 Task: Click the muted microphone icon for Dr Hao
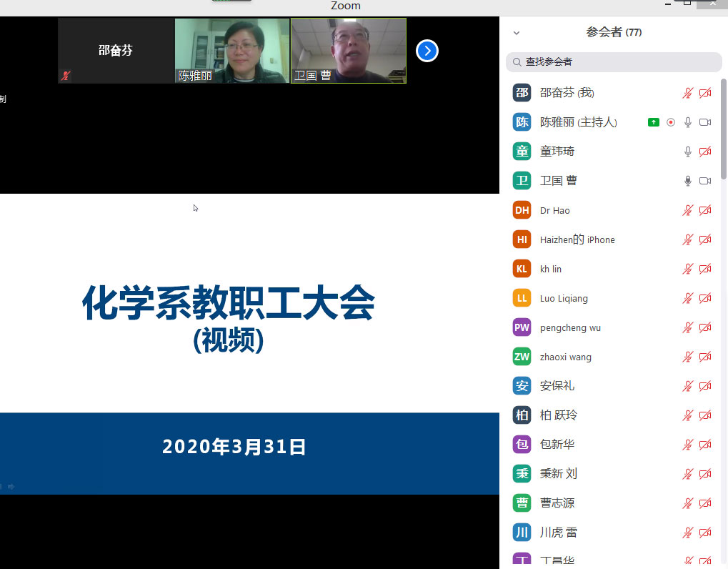688,210
